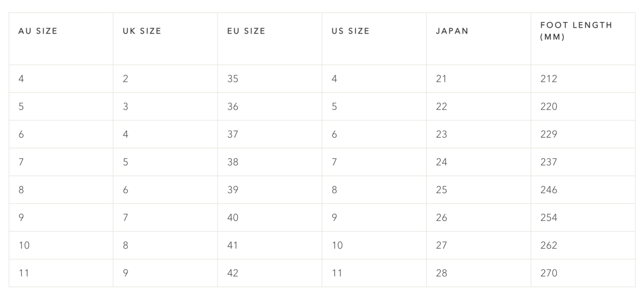Image resolution: width=644 pixels, height=298 pixels.
Task: Select the EU size 35 cell
Action: [233, 79]
